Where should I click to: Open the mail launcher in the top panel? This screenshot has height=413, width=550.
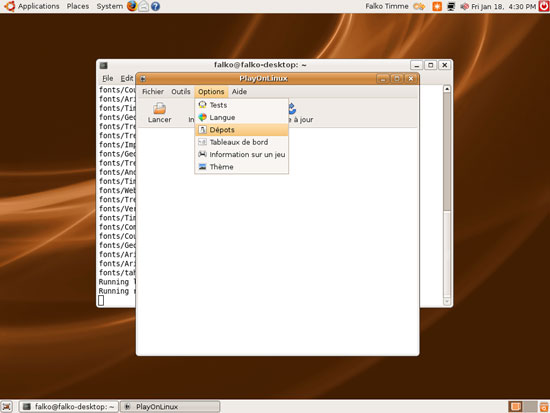tap(143, 6)
